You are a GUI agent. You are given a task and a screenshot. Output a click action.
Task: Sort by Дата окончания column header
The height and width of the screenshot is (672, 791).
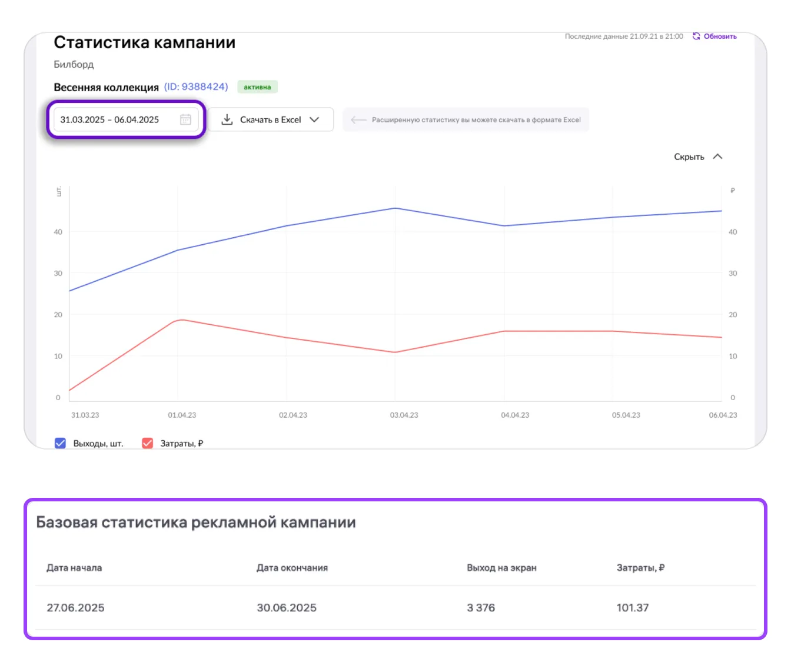pyautogui.click(x=292, y=568)
